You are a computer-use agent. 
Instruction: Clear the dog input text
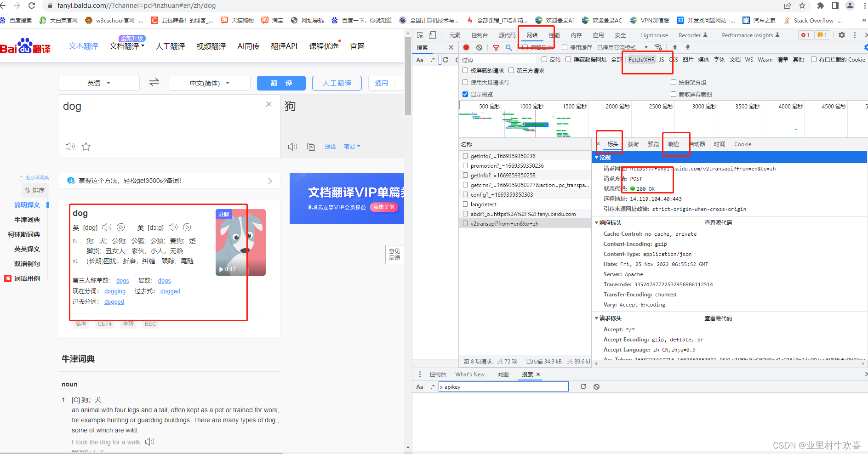tap(269, 104)
